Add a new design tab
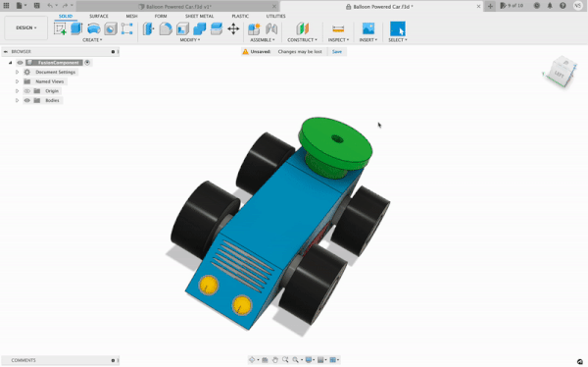 pos(490,6)
